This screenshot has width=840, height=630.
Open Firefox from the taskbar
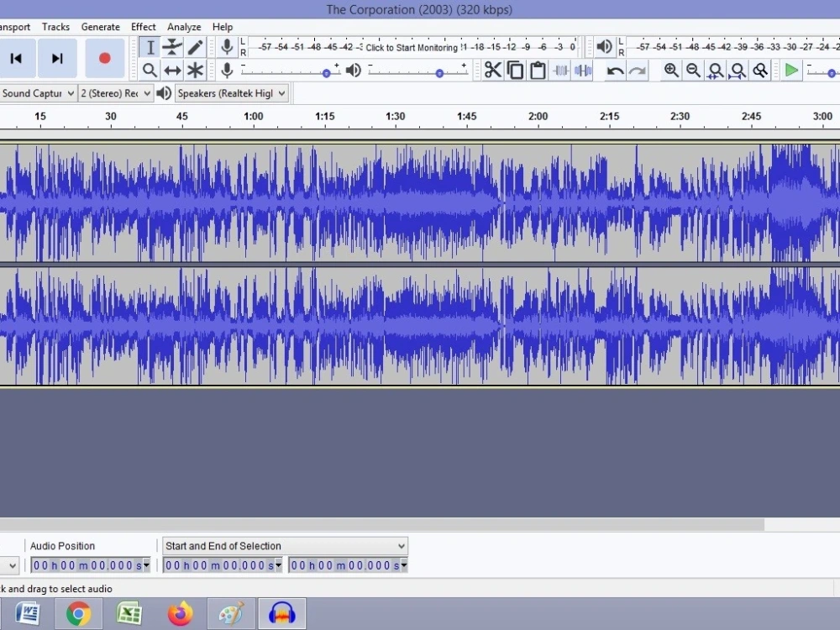(x=180, y=613)
